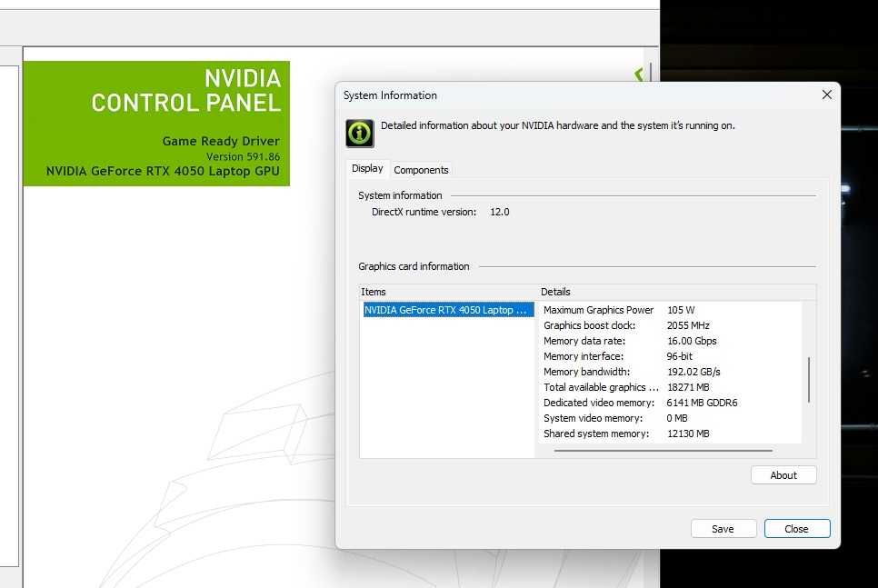
Task: Click the 105 W value
Action: click(x=681, y=310)
